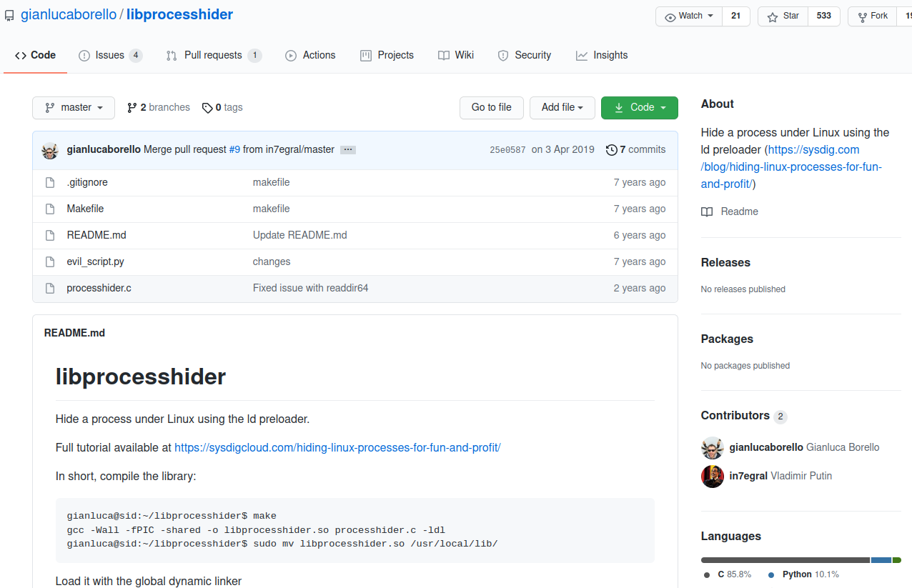Open the gianlucaborello commit author link
This screenshot has height=588, width=912.
pyautogui.click(x=104, y=149)
